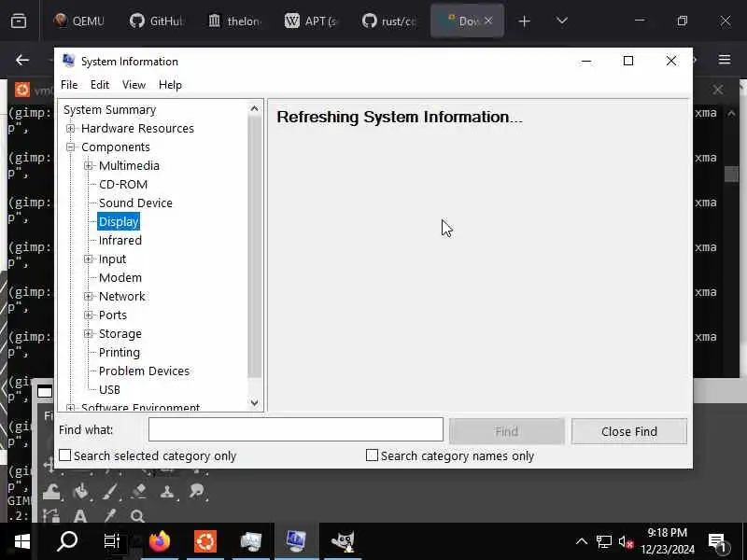Select the Storage tree label

point(120,334)
